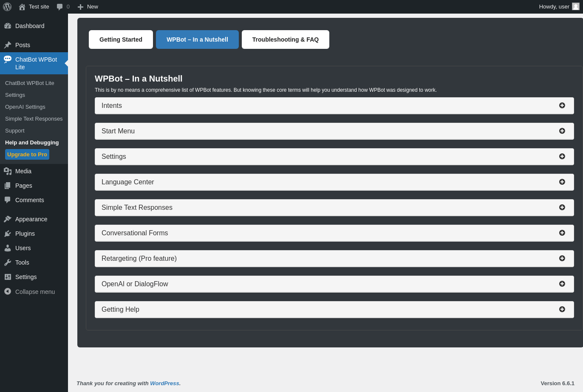This screenshot has height=392, width=583.
Task: Expand the Start Menu accordion
Action: point(334,131)
